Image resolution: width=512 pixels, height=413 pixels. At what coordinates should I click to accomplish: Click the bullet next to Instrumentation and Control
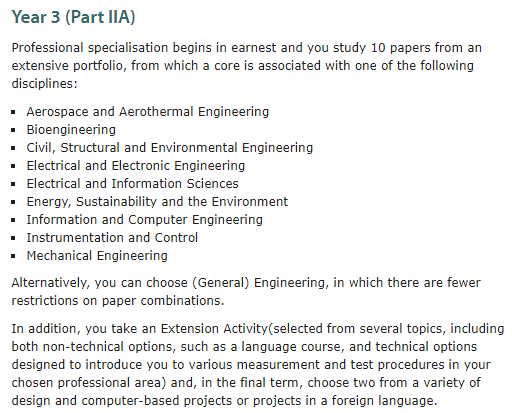(x=13, y=238)
